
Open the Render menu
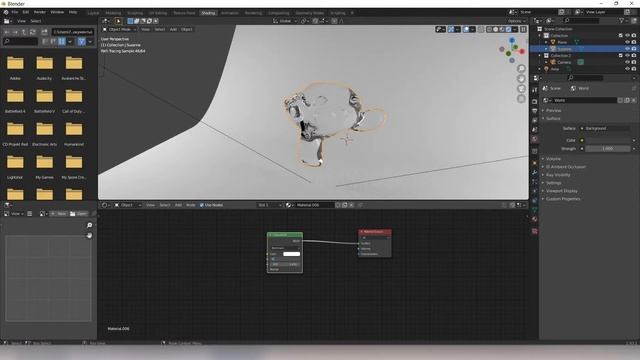40,12
